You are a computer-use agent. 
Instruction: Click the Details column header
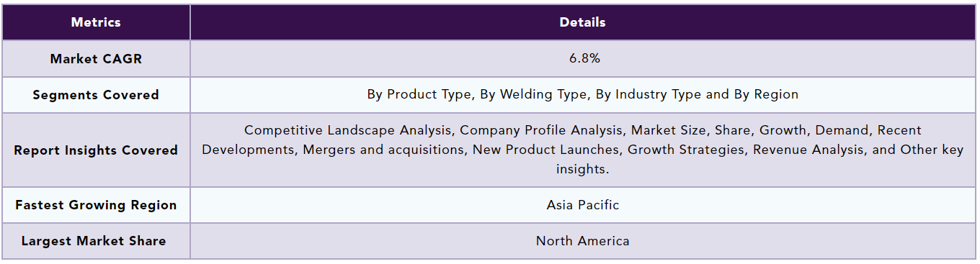point(582,22)
